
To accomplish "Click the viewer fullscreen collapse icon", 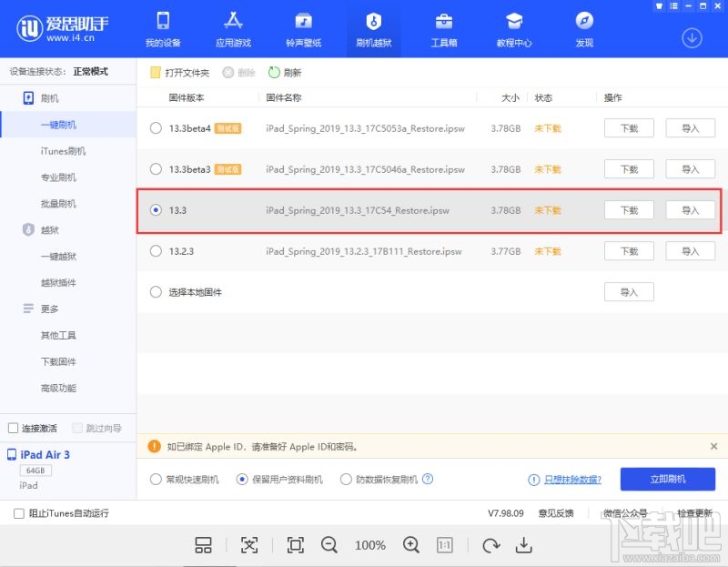I will tap(249, 545).
